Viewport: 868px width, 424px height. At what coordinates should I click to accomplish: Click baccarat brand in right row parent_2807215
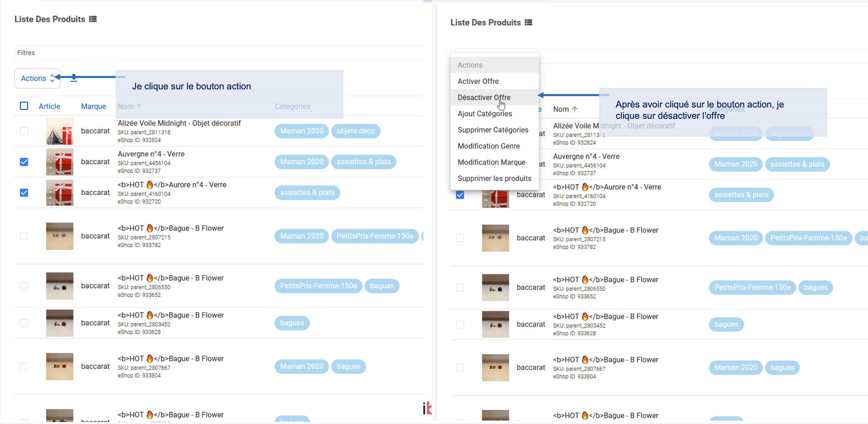(531, 238)
